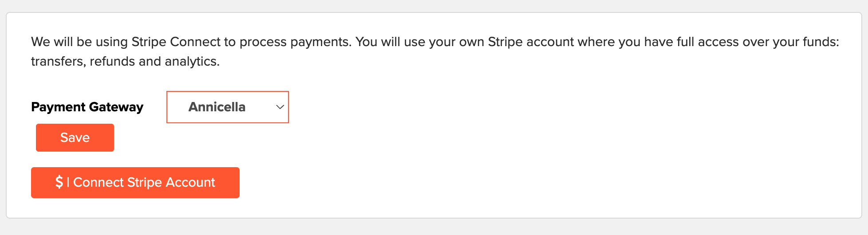Click the word Annicella in the select box
This screenshot has width=868, height=235.
(x=217, y=107)
